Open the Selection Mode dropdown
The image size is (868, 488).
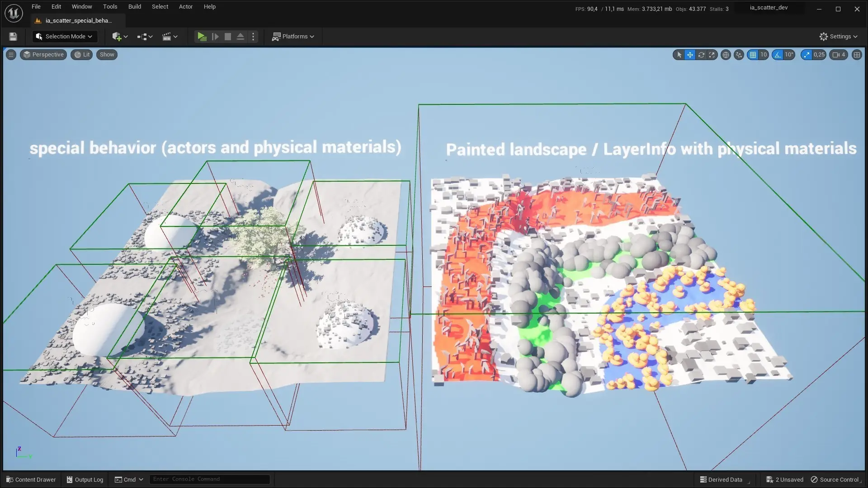(x=64, y=37)
